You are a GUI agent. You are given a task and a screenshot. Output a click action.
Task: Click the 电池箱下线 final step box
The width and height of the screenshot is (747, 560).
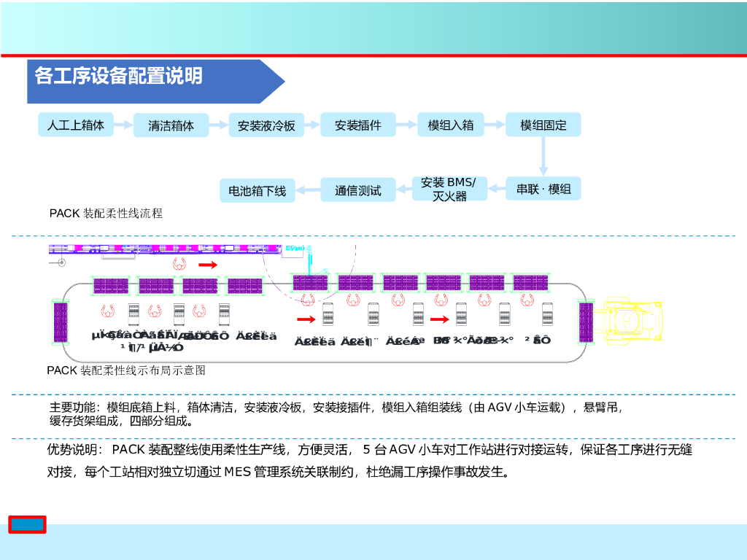click(x=258, y=191)
